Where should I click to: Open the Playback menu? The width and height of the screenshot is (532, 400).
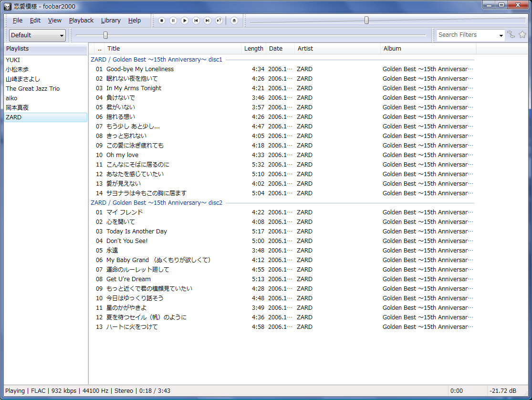point(81,21)
